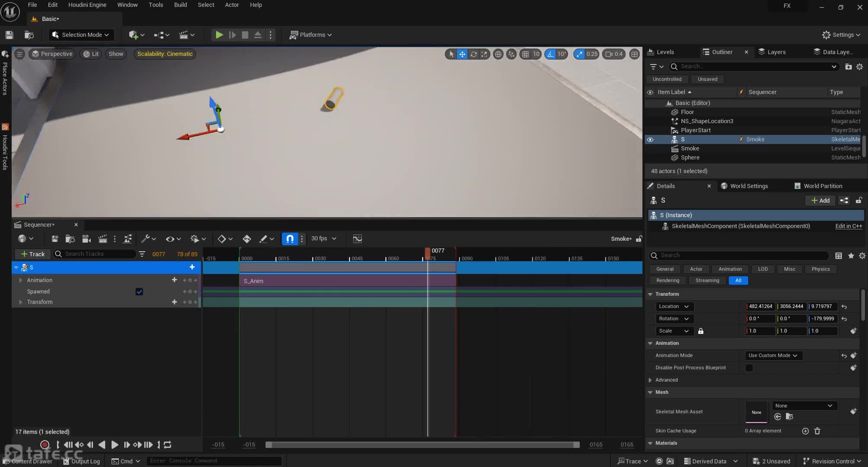Delete Skin Cache Usage array elements trash icon
Screen dimensions: 868x467
point(817,431)
